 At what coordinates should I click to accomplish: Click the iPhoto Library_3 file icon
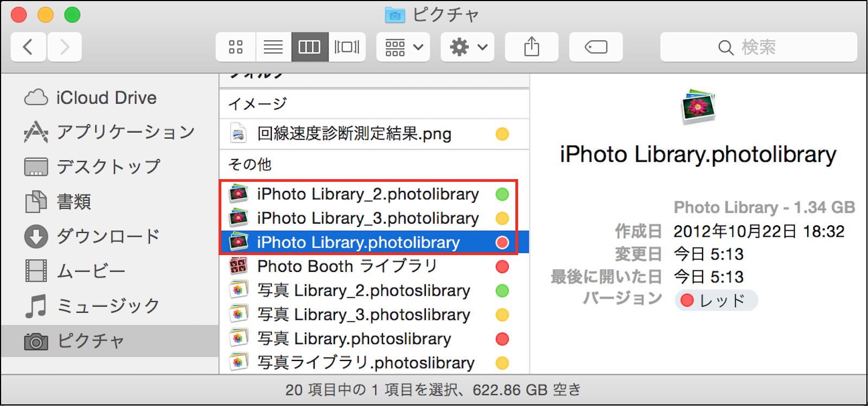(238, 218)
